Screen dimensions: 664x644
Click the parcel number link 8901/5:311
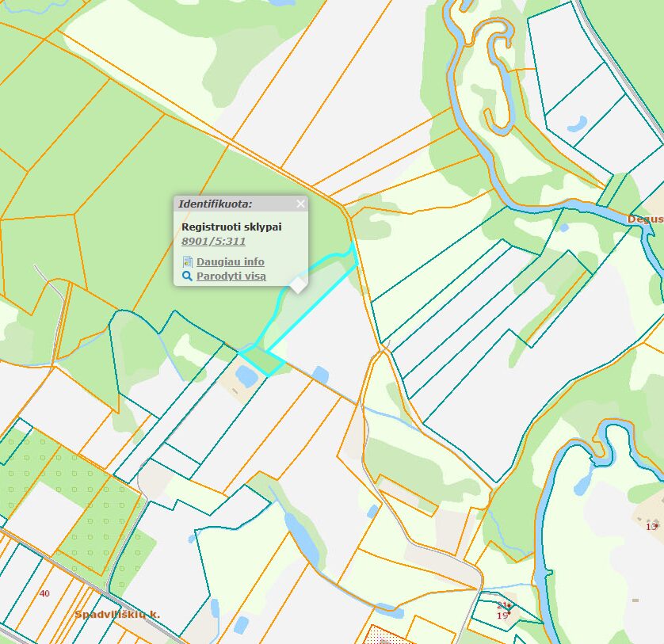click(x=212, y=240)
